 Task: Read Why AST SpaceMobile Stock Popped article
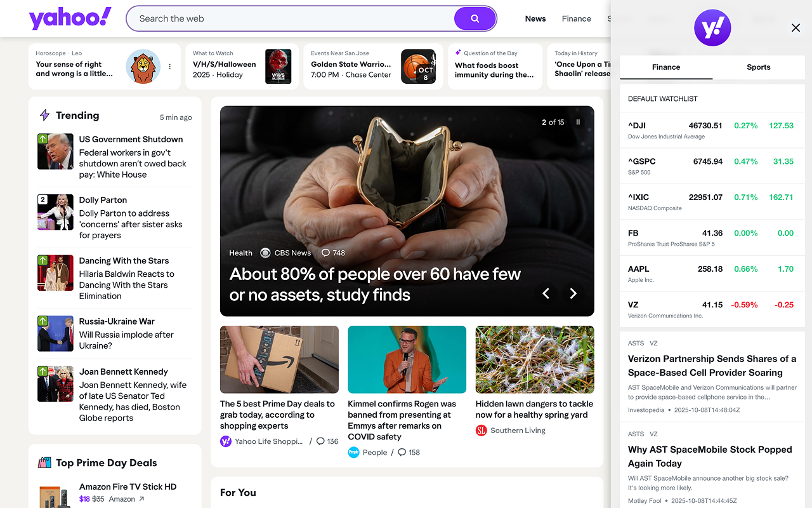710,457
